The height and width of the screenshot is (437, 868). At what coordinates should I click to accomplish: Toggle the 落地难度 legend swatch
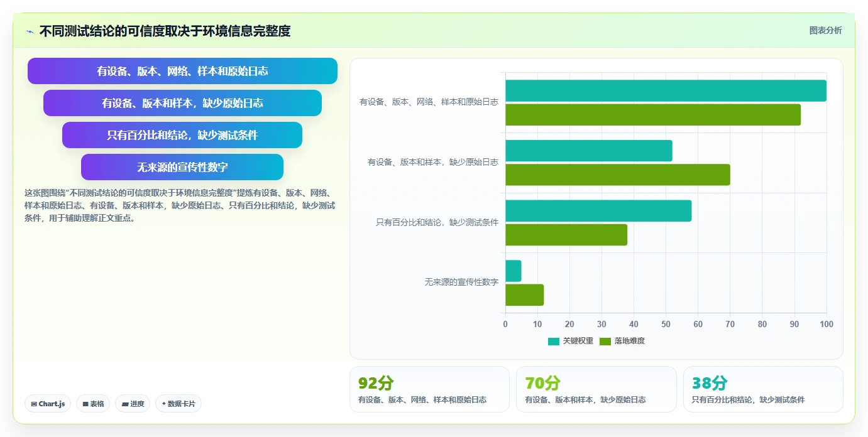point(605,341)
